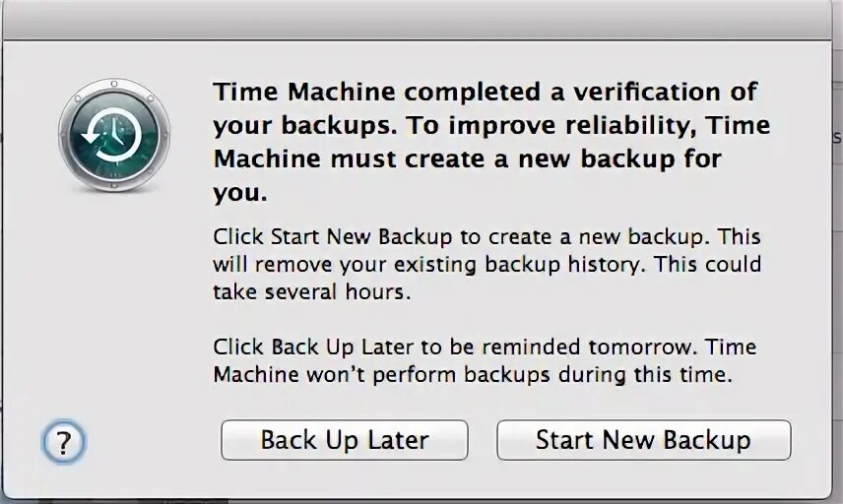This screenshot has width=843, height=504.
Task: Click the counterclockwise arrow inside Time Machine icon
Action: tap(110, 134)
